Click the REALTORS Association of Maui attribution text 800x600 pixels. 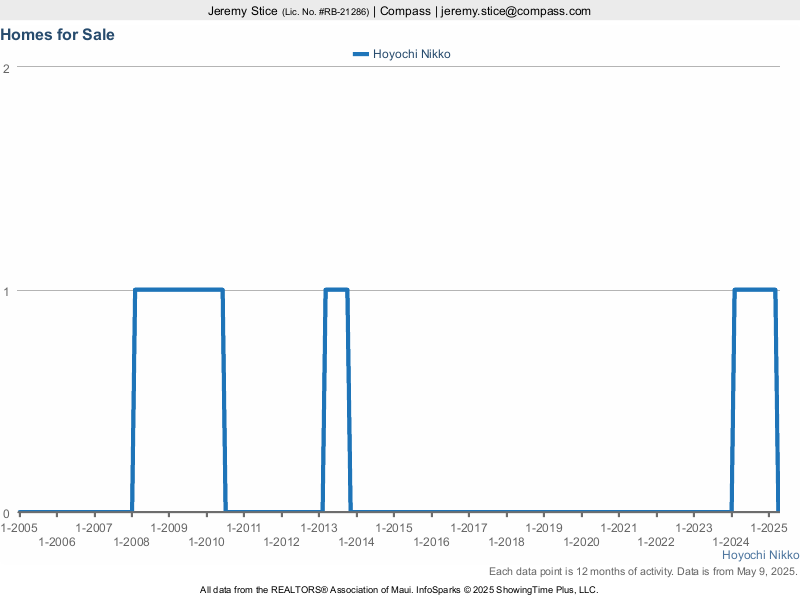tap(399, 590)
